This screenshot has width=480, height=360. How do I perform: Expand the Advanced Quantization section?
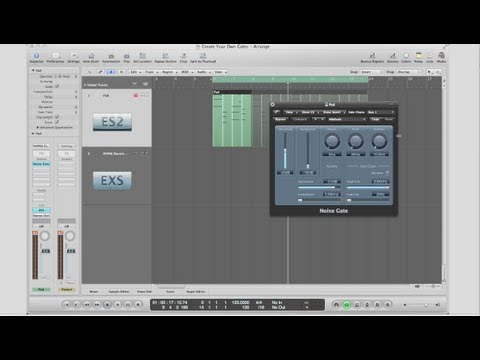click(38, 128)
